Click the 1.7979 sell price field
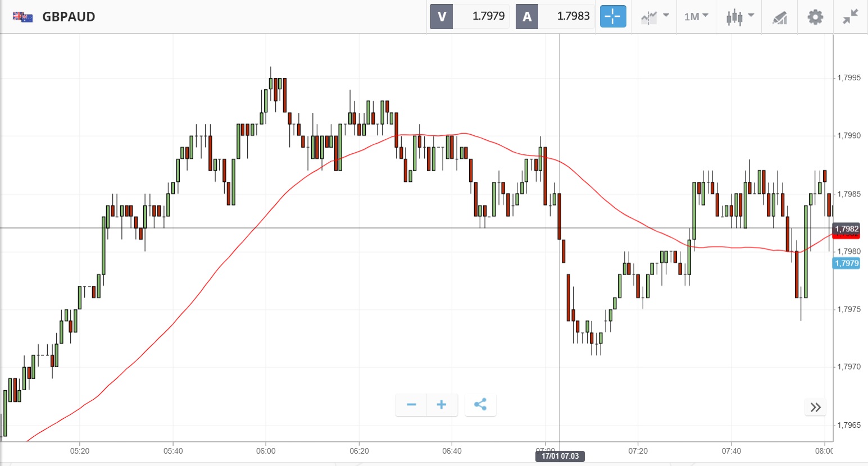Image resolution: width=868 pixels, height=466 pixels. point(488,16)
